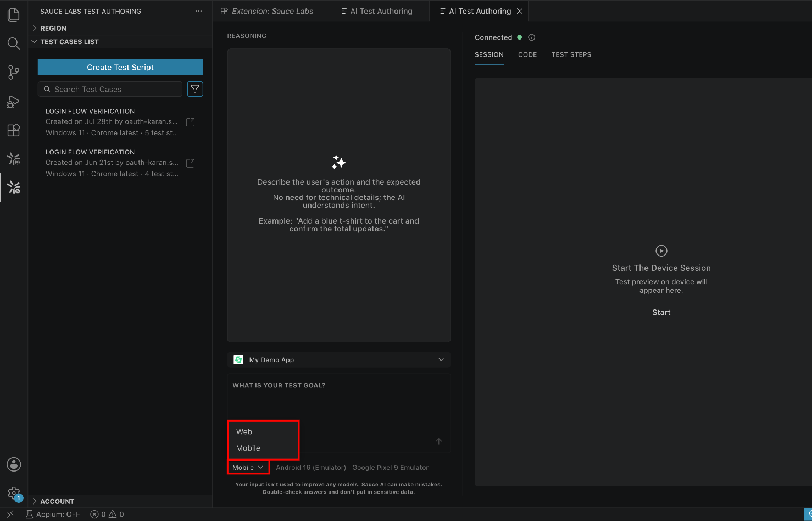
Task: Open the Mobile platform dropdown
Action: tap(248, 468)
